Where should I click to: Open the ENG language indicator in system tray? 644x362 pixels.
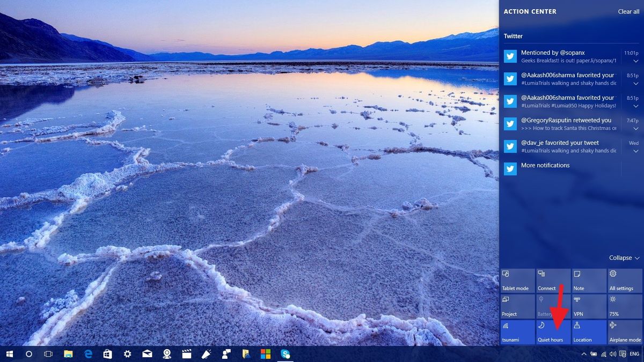point(633,354)
